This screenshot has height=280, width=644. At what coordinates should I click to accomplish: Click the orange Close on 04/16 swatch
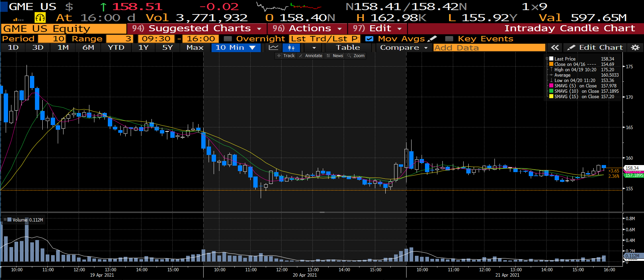551,64
